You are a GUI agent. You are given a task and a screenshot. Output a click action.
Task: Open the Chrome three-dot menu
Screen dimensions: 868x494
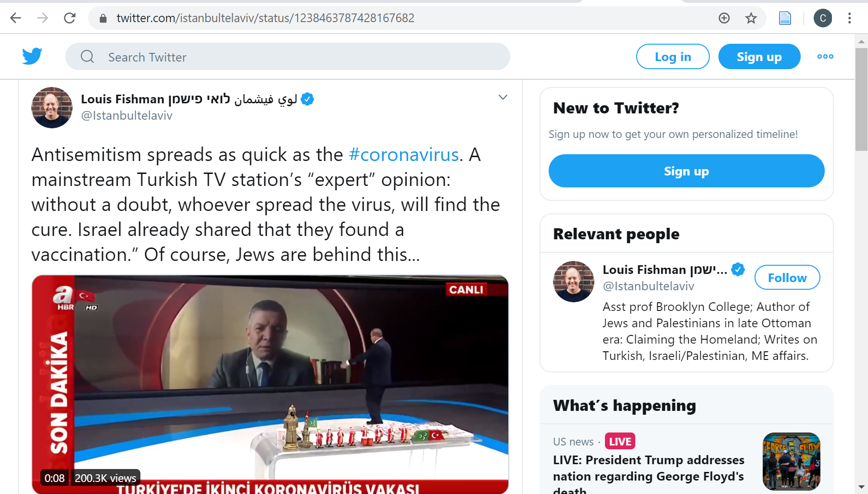(x=849, y=18)
